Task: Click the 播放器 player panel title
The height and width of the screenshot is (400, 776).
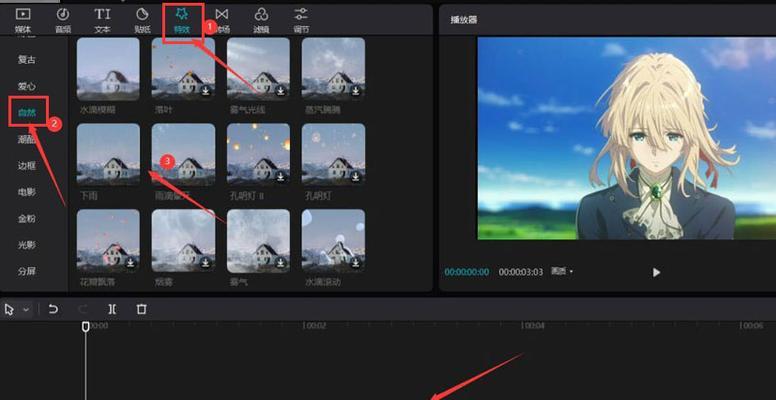Action: [463, 20]
